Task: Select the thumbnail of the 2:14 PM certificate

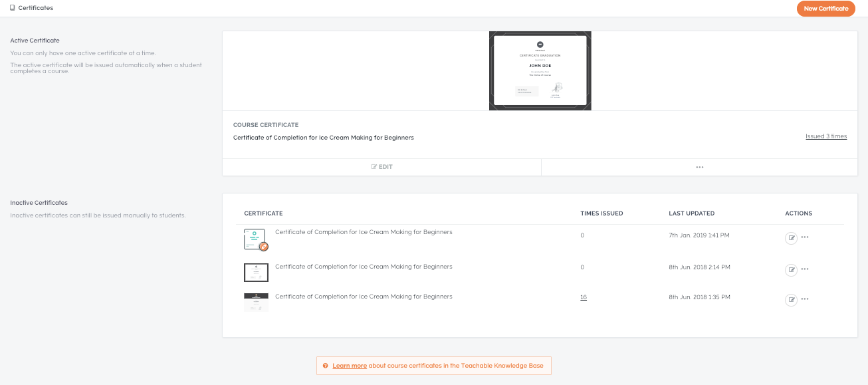Action: [x=256, y=272]
